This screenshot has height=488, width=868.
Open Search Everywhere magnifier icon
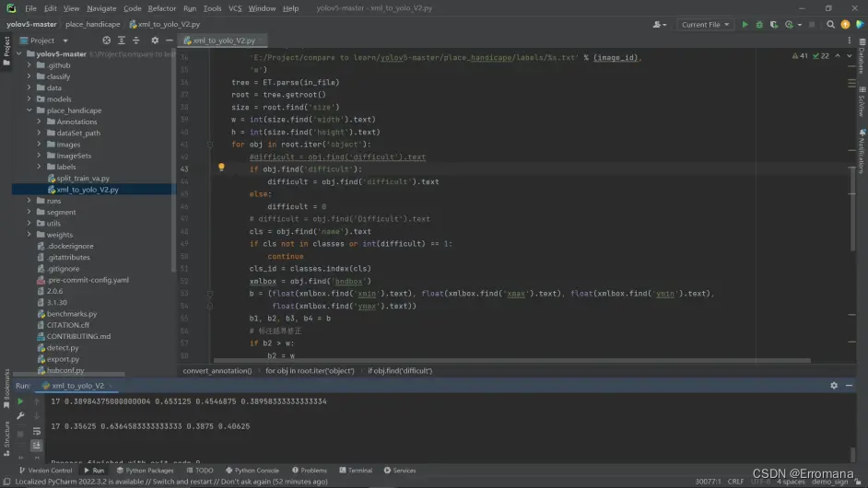[x=830, y=24]
